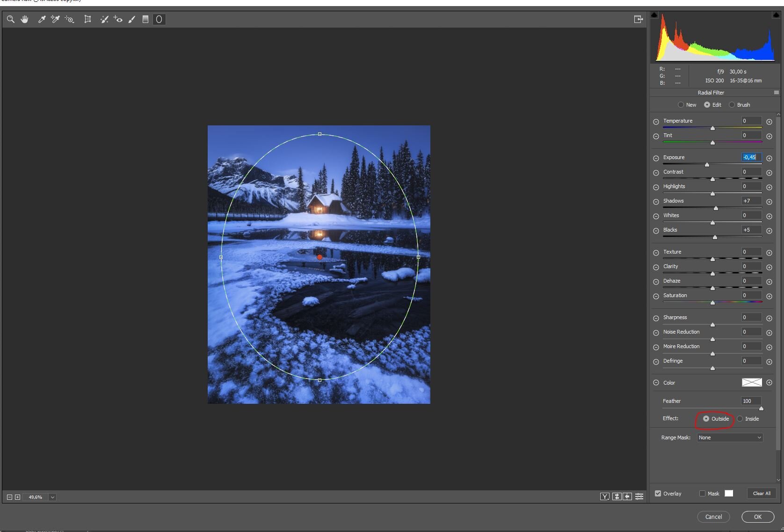Decrease Temperature with minus icon
Viewport: 784px width, 532px height.
(656, 122)
